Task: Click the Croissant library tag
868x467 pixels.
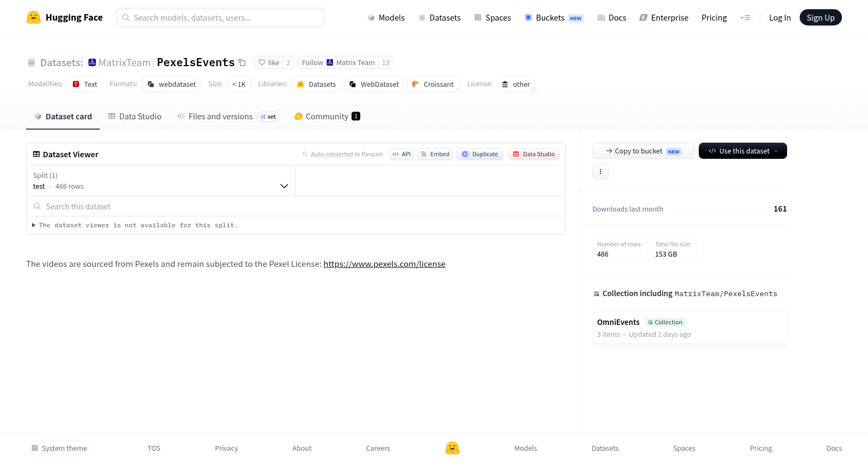Action: pos(433,84)
